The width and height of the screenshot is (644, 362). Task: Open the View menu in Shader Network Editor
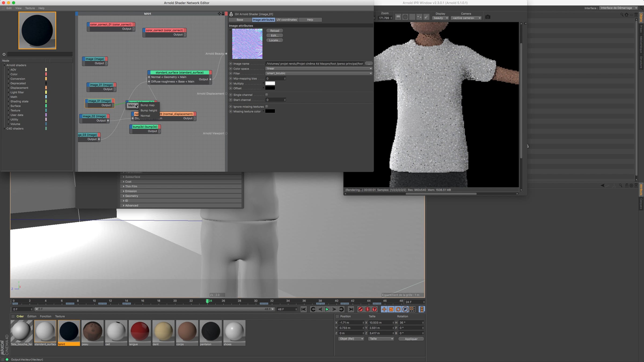[x=18, y=8]
